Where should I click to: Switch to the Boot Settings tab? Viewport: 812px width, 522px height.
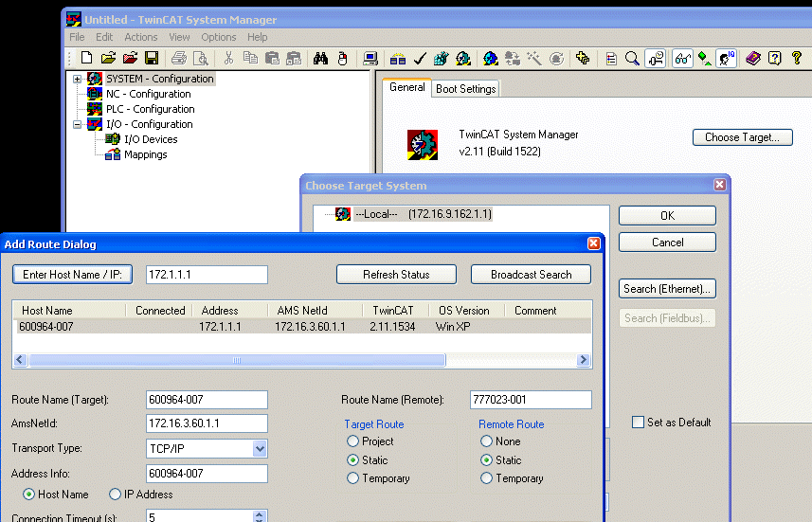pyautogui.click(x=465, y=88)
